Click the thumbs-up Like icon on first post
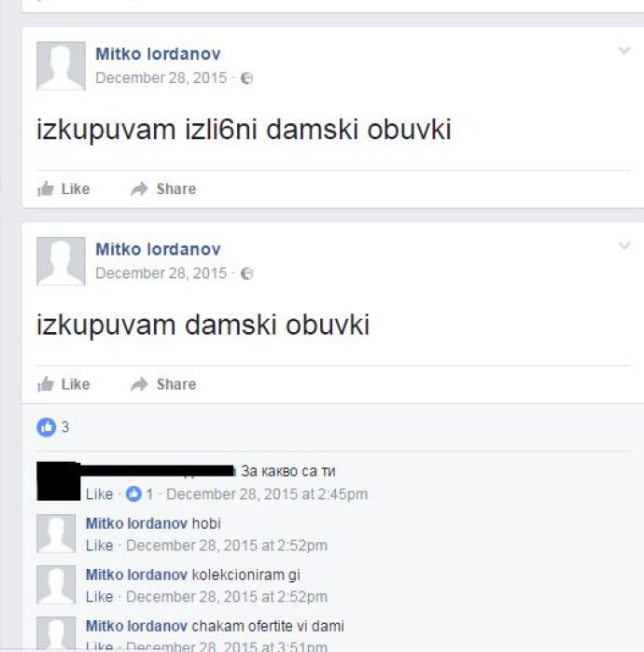Viewport: 644px width, 652px height. 46,188
